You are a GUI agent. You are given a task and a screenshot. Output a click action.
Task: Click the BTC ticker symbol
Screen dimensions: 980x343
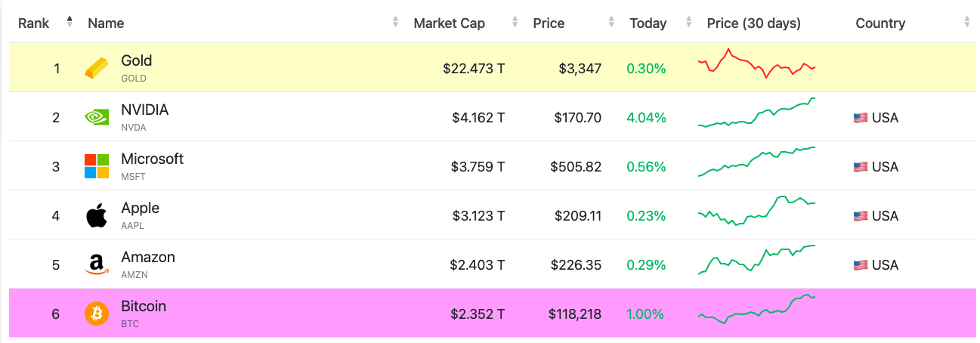coord(130,324)
